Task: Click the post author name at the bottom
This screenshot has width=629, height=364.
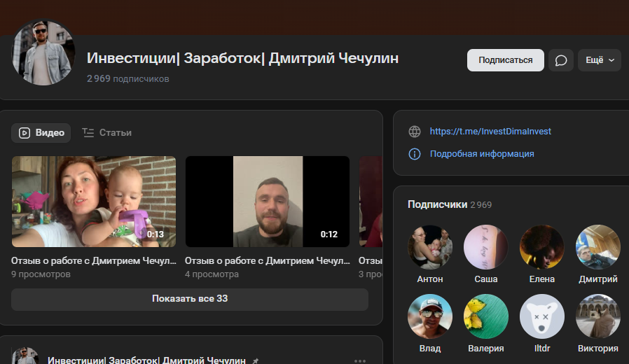Action: click(146, 360)
